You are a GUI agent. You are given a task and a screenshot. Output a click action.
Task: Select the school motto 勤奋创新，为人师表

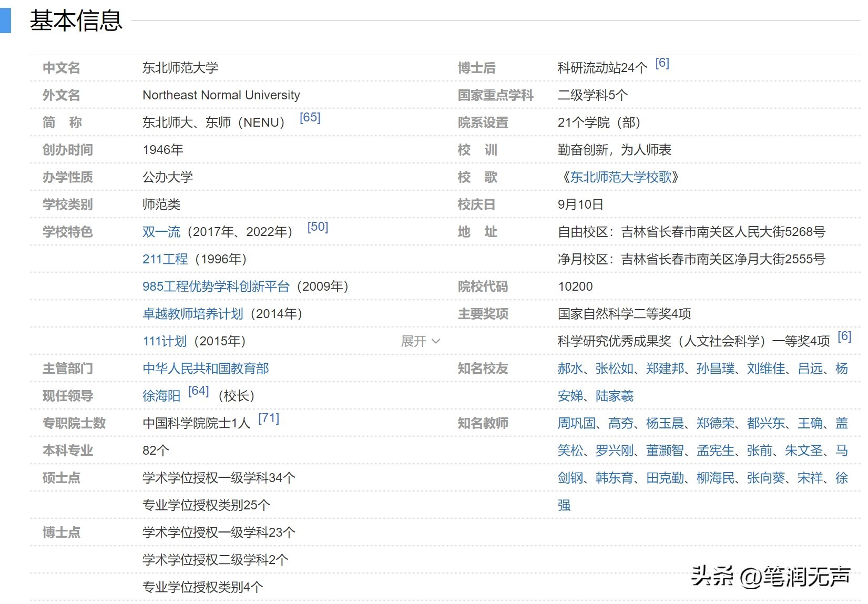pos(615,150)
